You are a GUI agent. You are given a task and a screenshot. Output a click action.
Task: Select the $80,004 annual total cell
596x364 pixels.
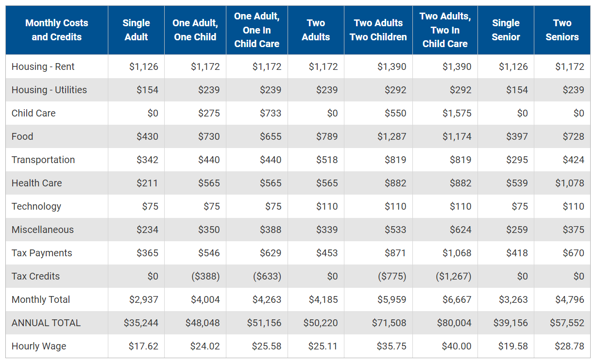pyautogui.click(x=454, y=323)
